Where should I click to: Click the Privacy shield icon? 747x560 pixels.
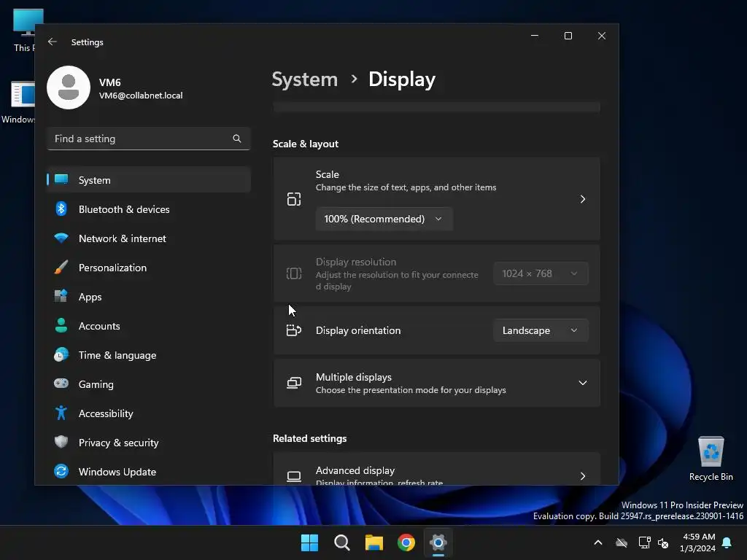(x=61, y=442)
